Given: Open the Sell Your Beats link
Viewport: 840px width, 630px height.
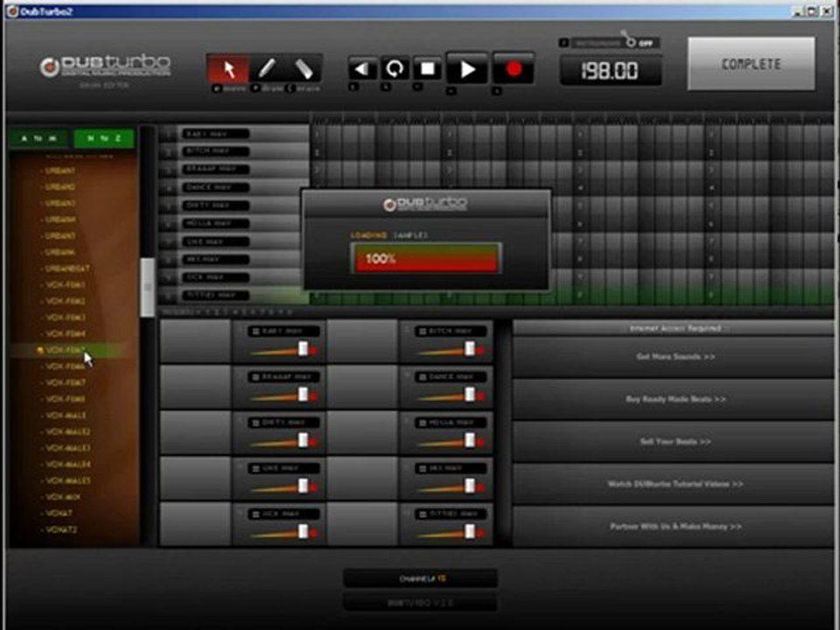Looking at the screenshot, I should (x=674, y=441).
